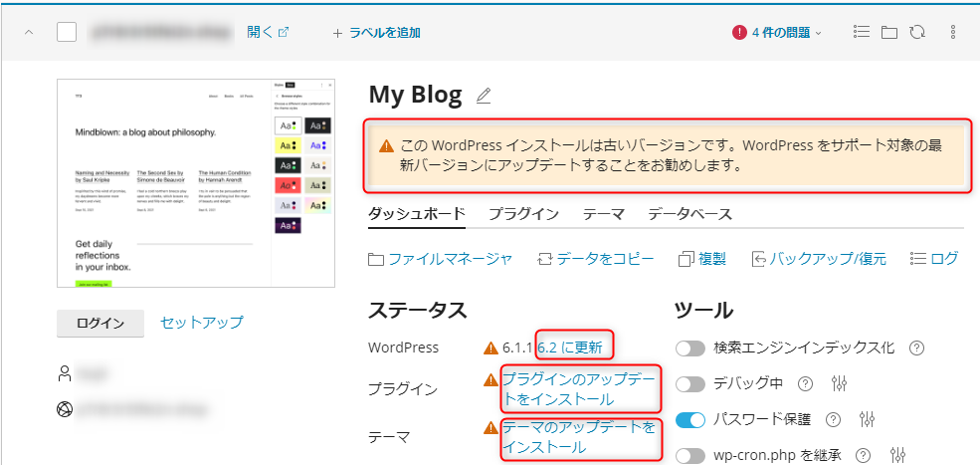
Task: Click the external-link icon next to 開く
Action: point(284,32)
